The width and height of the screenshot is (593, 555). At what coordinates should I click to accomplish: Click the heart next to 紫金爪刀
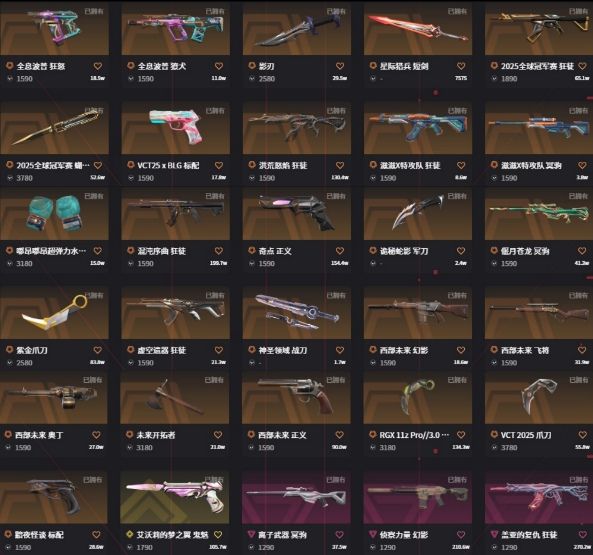click(x=98, y=350)
